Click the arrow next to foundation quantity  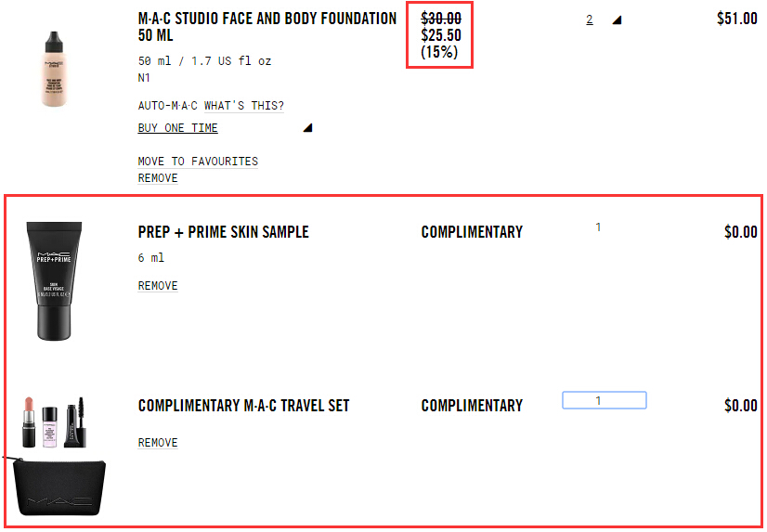click(617, 19)
